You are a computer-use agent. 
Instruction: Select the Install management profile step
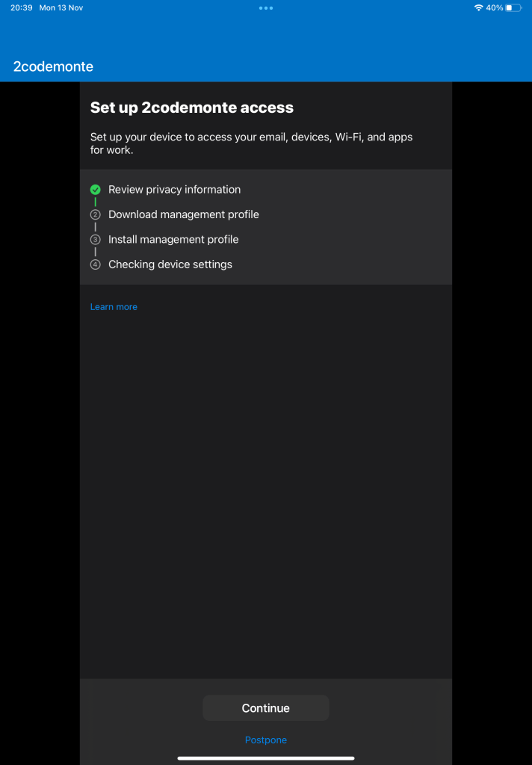pyautogui.click(x=173, y=240)
